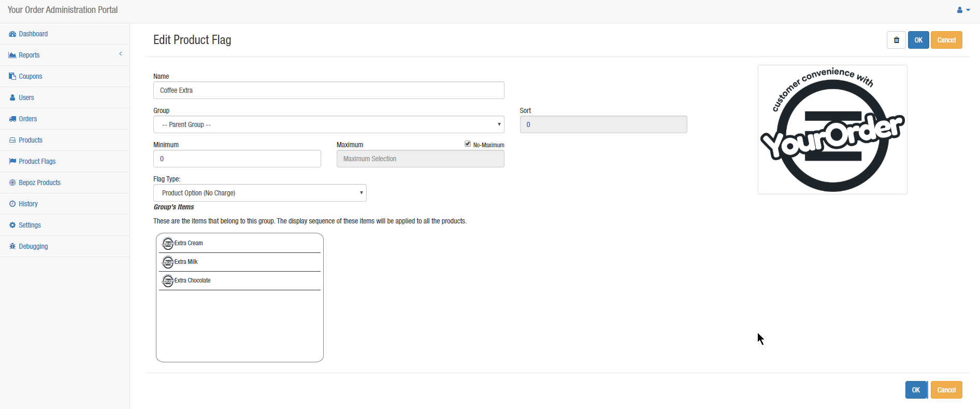Click the bottom Cancel button

[946, 390]
